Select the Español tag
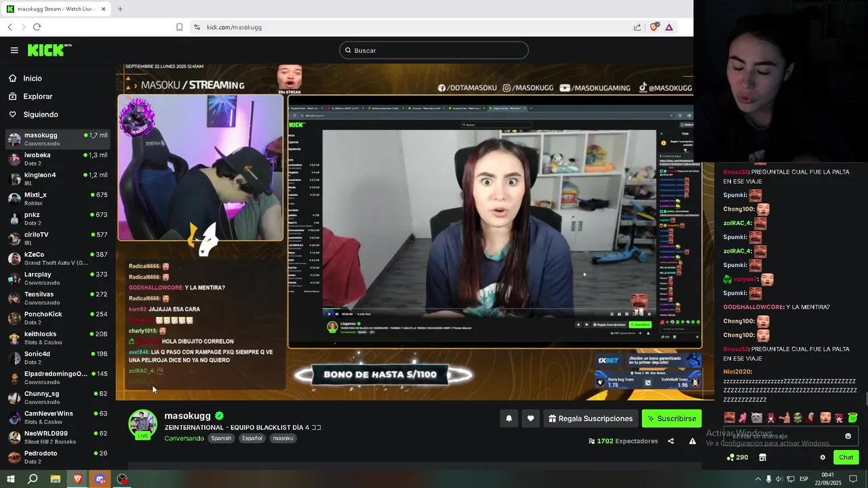 coord(252,439)
